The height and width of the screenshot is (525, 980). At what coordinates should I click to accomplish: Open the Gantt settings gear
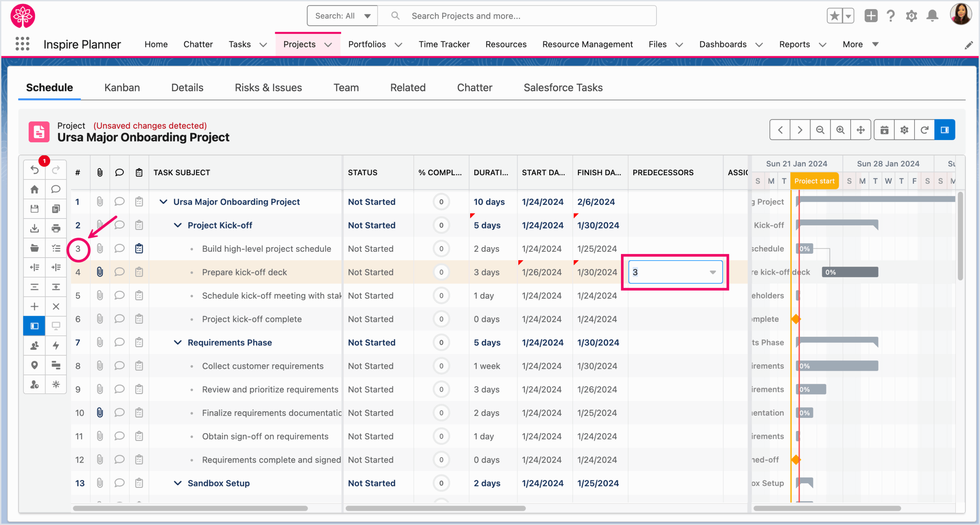point(905,129)
